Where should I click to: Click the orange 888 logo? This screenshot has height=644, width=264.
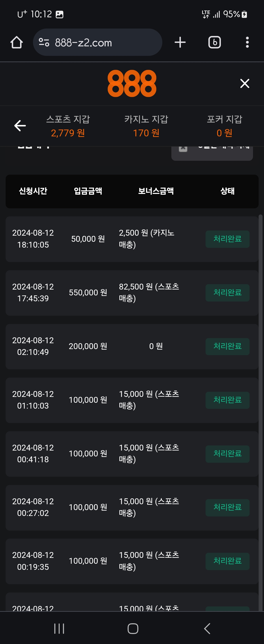pos(132,83)
